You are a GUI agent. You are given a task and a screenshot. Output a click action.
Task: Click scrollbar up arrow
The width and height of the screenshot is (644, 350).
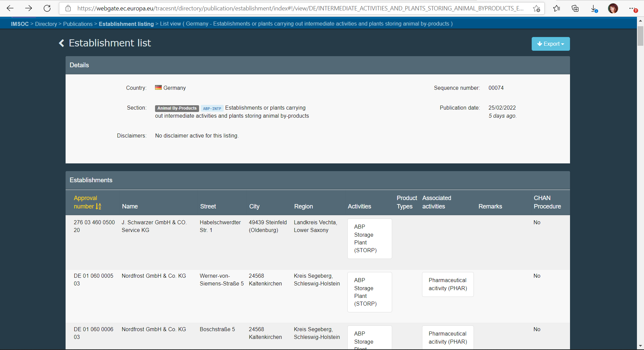point(640,21)
